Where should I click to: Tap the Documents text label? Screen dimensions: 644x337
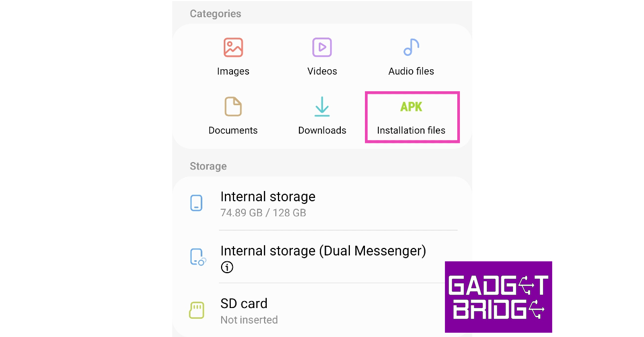(x=233, y=130)
